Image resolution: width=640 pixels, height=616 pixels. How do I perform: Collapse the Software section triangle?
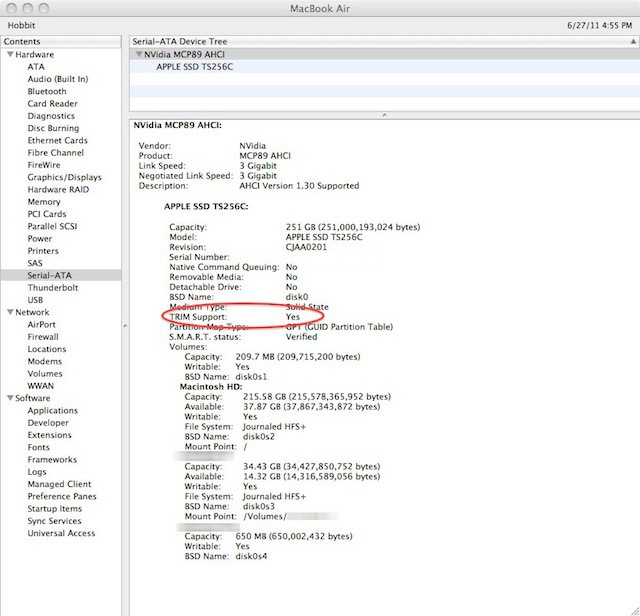click(x=9, y=398)
